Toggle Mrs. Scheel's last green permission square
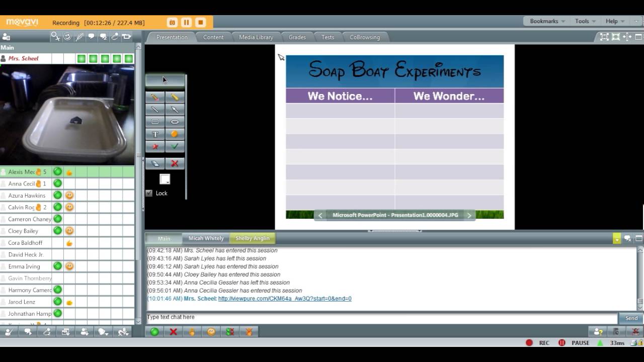Viewport: 644px width, 362px height. tap(129, 59)
